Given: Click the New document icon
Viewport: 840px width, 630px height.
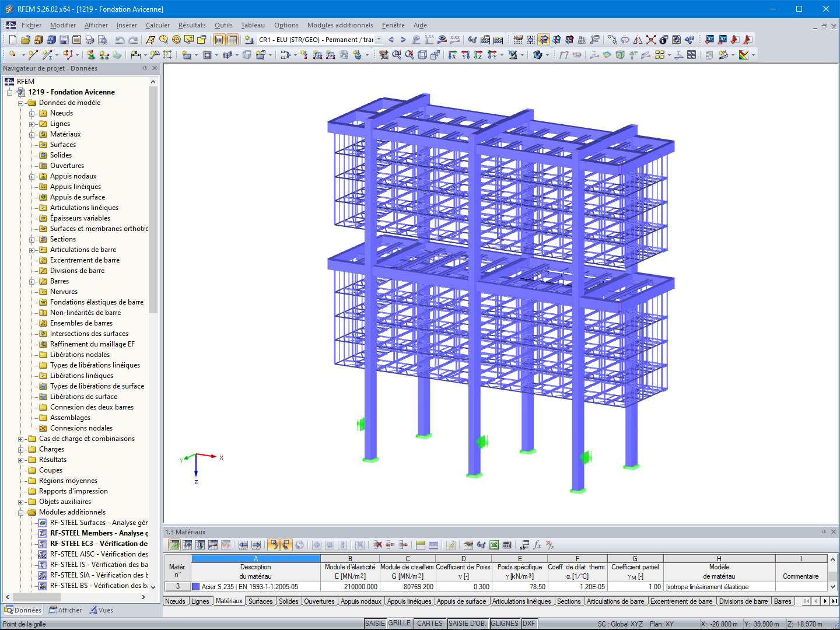Looking at the screenshot, I should coord(12,40).
